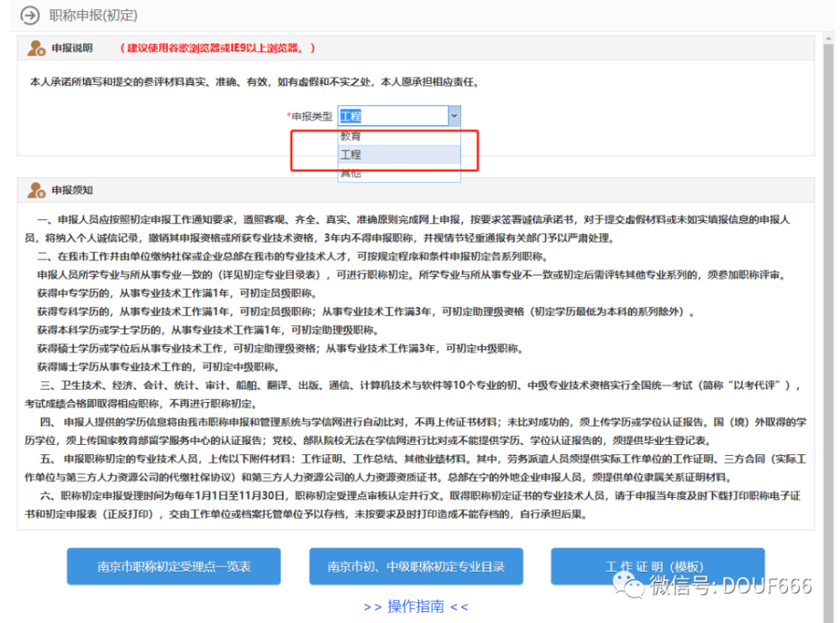Follow the 操作指南 link
The height and width of the screenshot is (623, 840).
[x=416, y=606]
